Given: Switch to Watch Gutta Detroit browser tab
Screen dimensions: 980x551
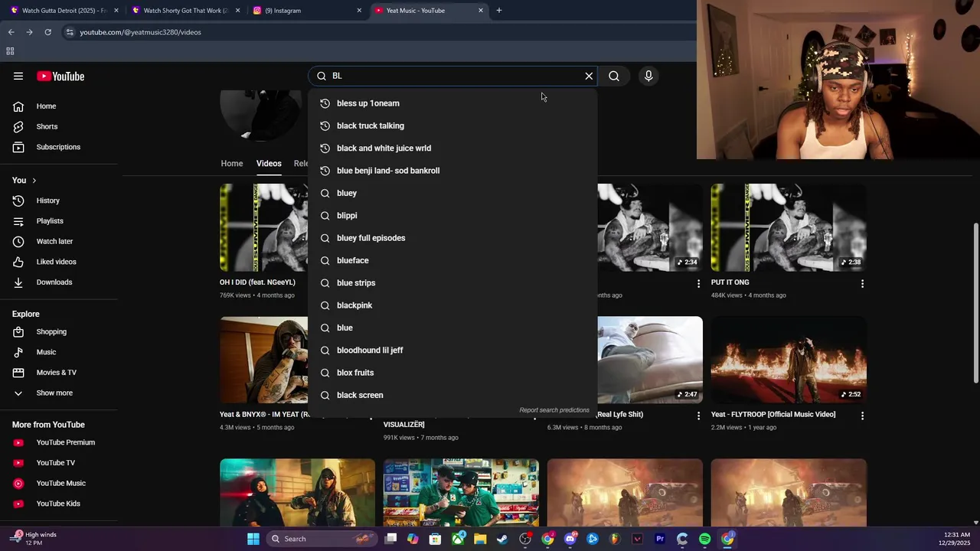Looking at the screenshot, I should pyautogui.click(x=64, y=11).
